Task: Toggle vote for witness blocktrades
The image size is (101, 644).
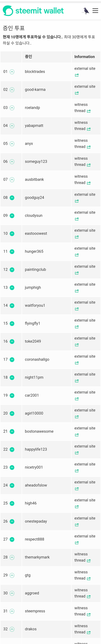Action: pyautogui.click(x=12, y=72)
